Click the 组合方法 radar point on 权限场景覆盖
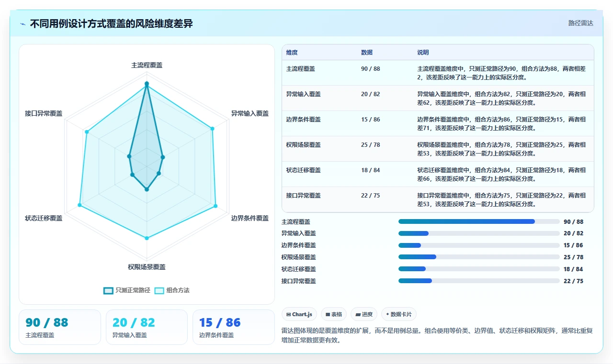The image size is (613, 364). [x=147, y=238]
